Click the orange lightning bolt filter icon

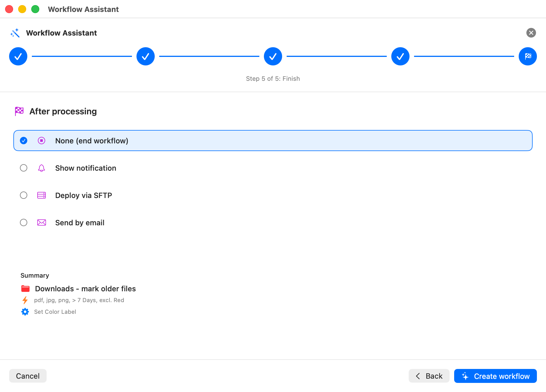pyautogui.click(x=25, y=300)
